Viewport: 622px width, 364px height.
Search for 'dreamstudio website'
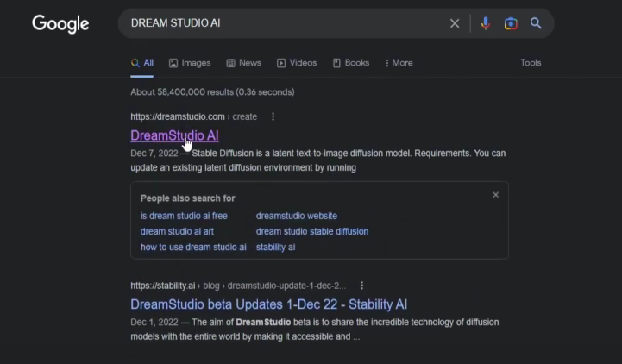click(296, 216)
